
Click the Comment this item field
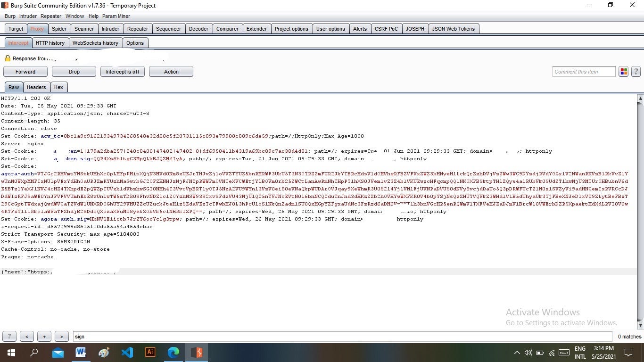pyautogui.click(x=584, y=72)
